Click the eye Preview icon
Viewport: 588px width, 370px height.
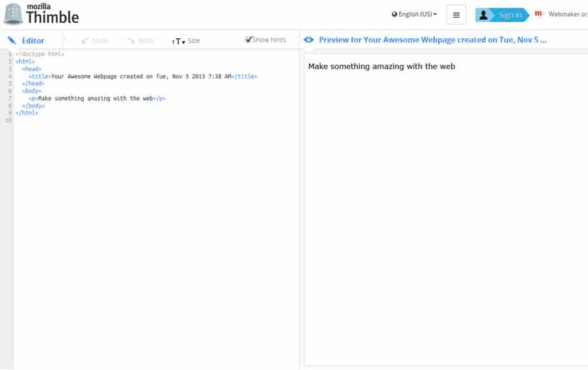pos(309,39)
